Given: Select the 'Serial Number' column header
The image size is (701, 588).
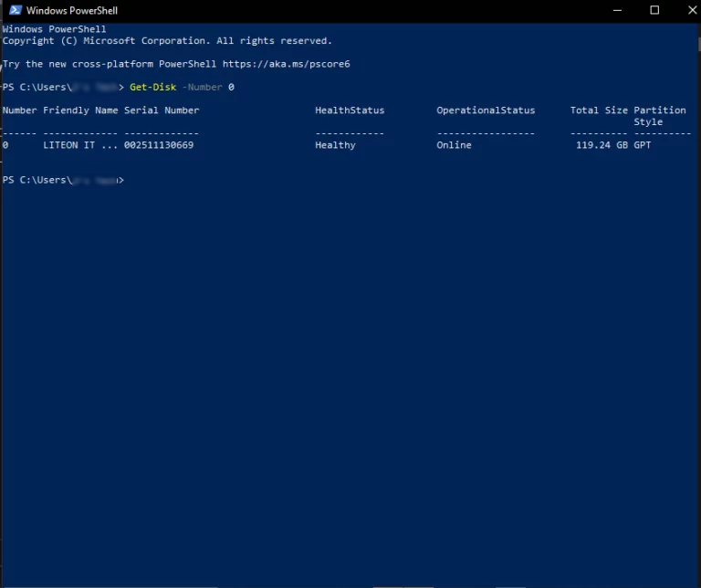Looking at the screenshot, I should (x=162, y=110).
